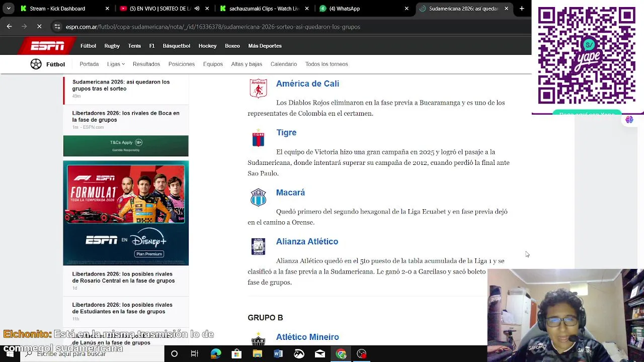Viewport: 644px width, 362px height.
Task: Open Equipos in the Fútbol submenu
Action: pos(213,64)
